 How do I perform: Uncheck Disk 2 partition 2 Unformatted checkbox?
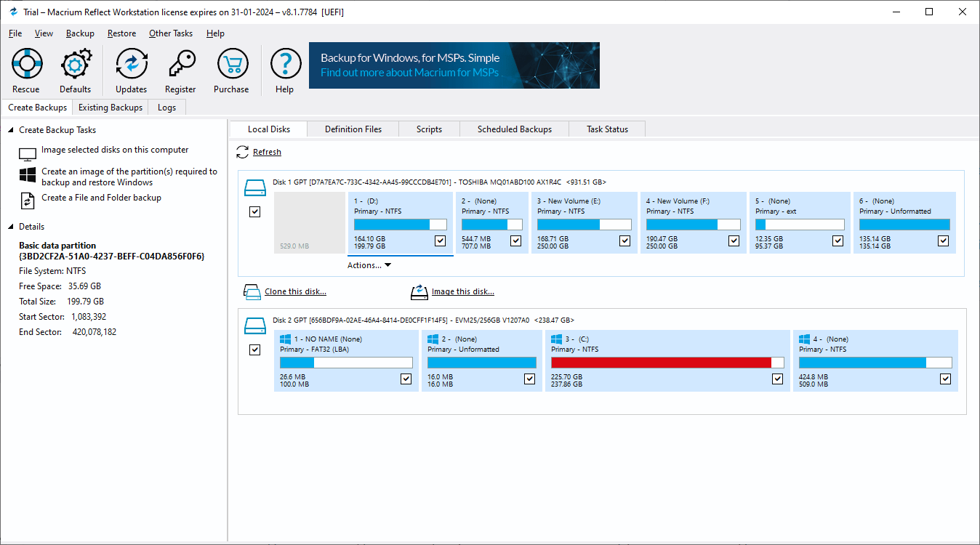coord(529,379)
